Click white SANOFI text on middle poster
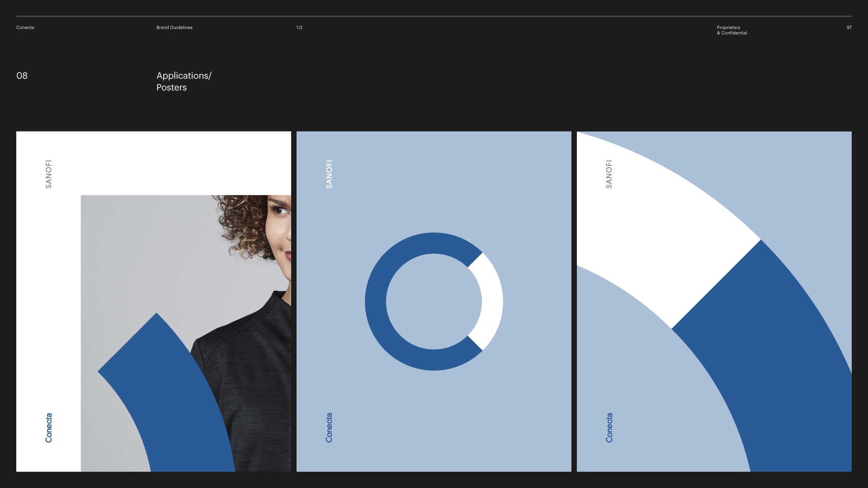Viewport: 868px width, 488px height. coord(329,174)
